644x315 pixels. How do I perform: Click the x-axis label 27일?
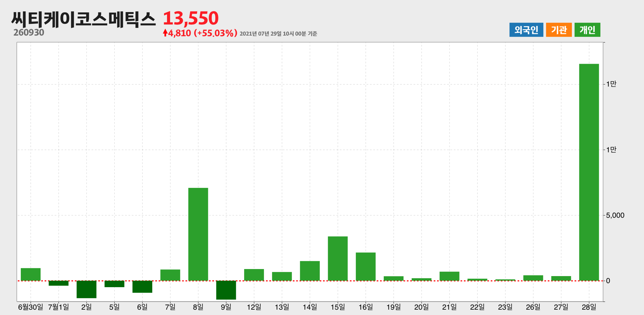coord(561,307)
